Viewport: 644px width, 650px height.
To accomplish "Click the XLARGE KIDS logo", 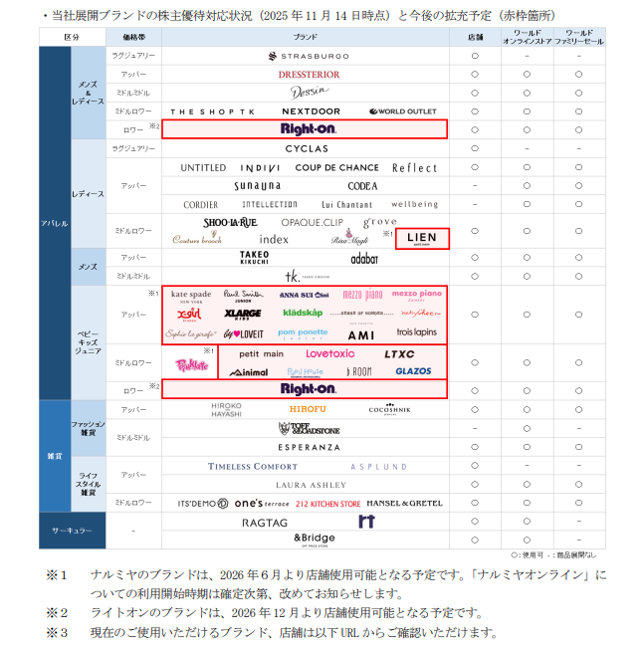I will coord(243,314).
